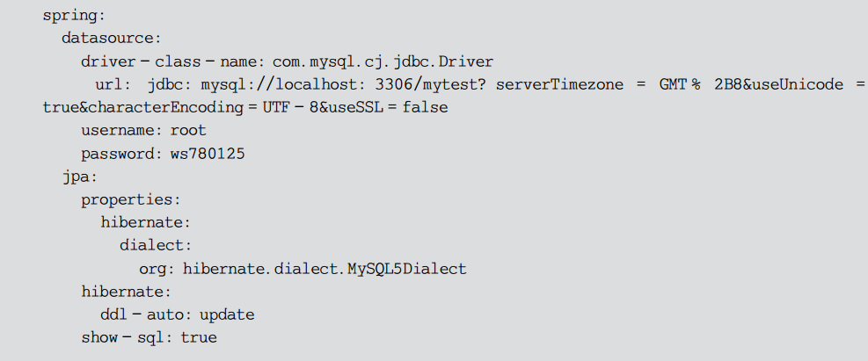
Task: Click the 'dialect:' key
Action: [x=155, y=245]
